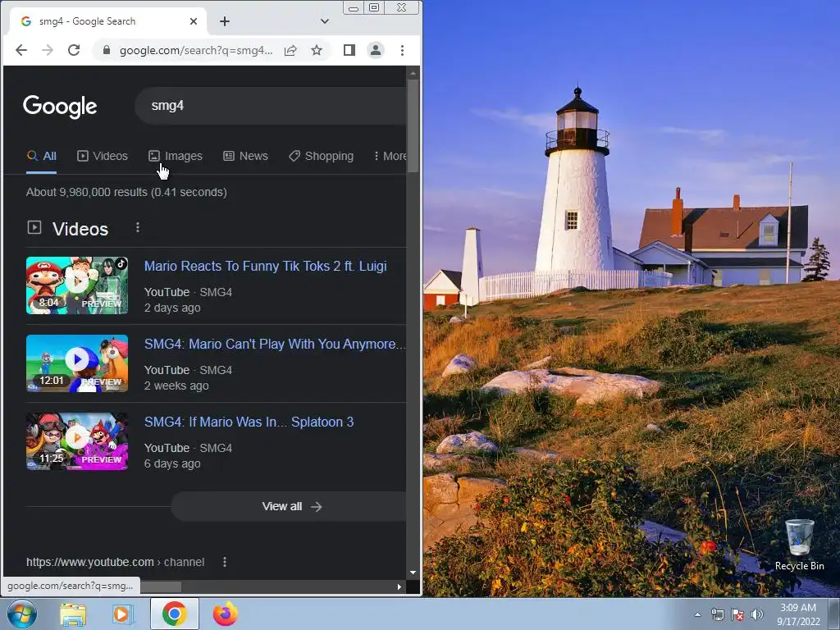Image resolution: width=840 pixels, height=630 pixels.
Task: Click the '2 weeks ago' video date text
Action: (176, 386)
